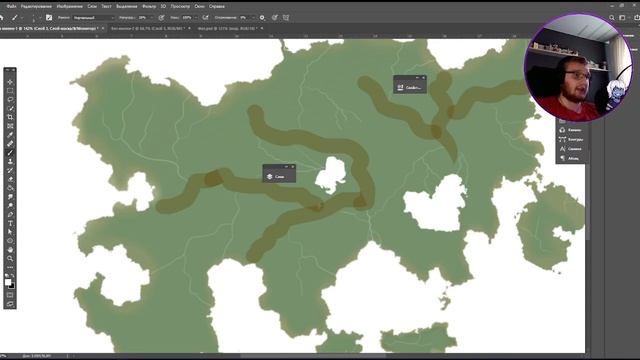The width and height of the screenshot is (640, 360).
Task: Select the Crop tool
Action: 10,117
